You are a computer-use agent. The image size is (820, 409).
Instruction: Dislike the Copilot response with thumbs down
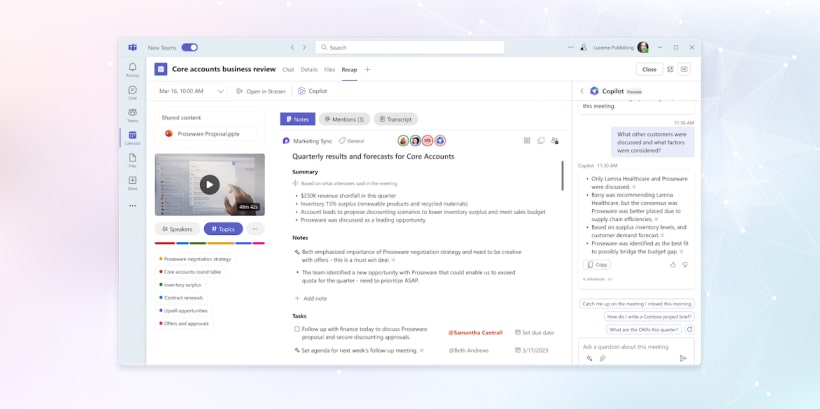point(685,265)
